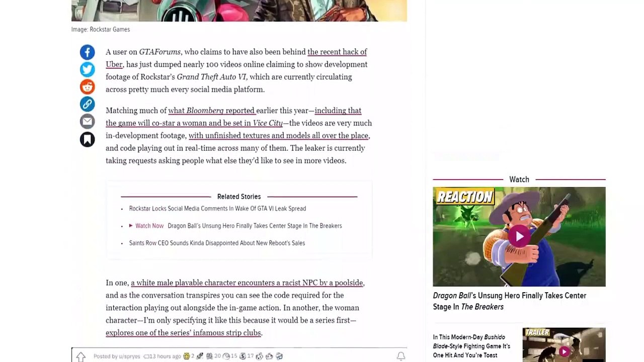This screenshot has height=362, width=644.
Task: Click the 'Watch Now' label in Related Stories
Action: coord(149,226)
